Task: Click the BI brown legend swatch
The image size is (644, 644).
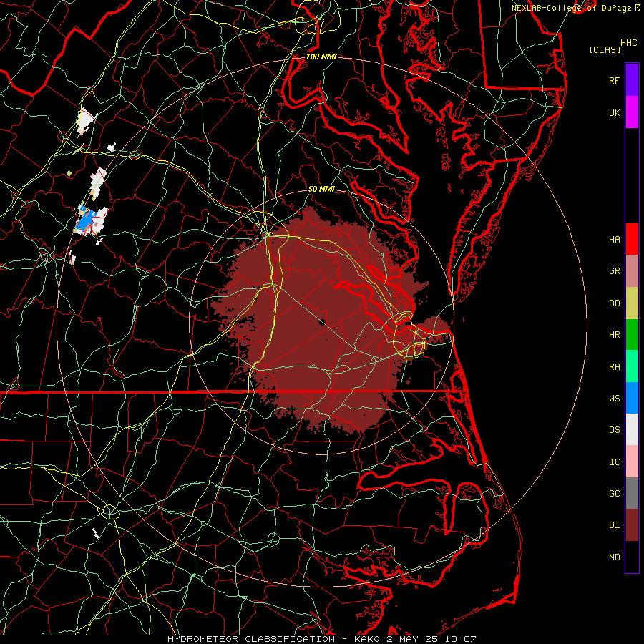Action: 632,525
